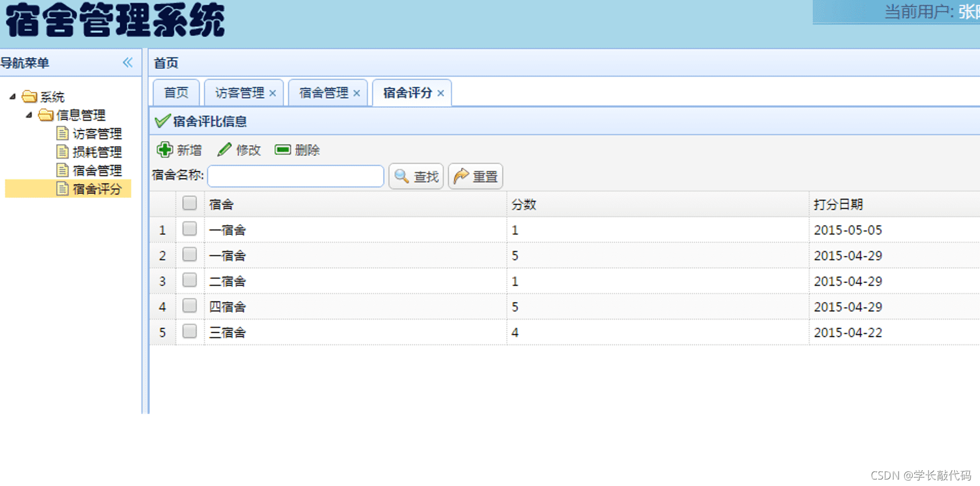
Task: Switch to the 首页 tab
Action: 176,93
